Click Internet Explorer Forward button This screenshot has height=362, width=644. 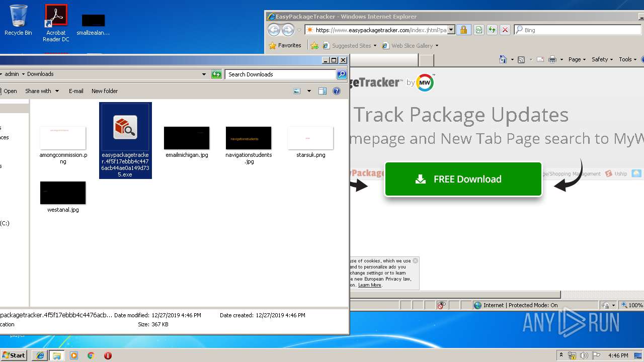click(288, 30)
